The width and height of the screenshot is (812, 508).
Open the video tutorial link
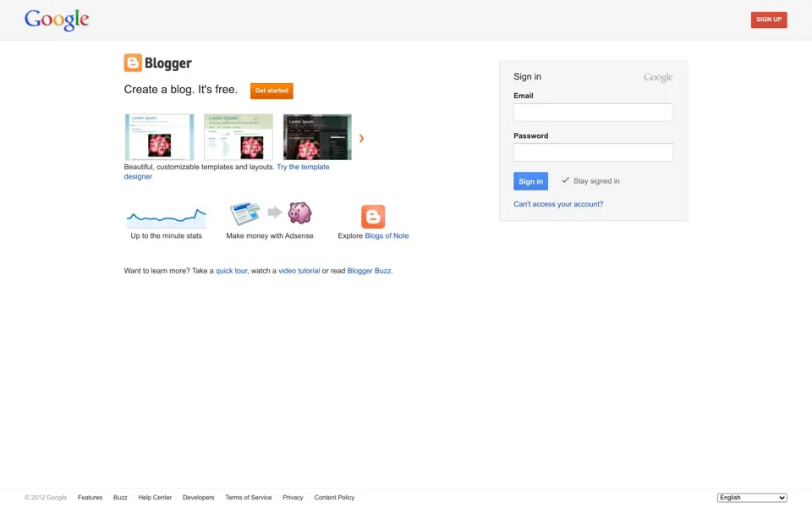click(299, 271)
